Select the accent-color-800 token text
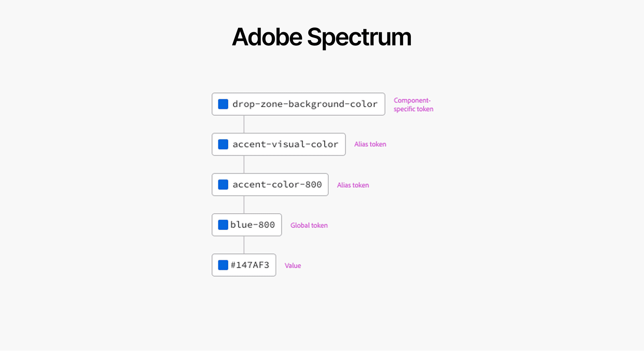 (x=277, y=184)
